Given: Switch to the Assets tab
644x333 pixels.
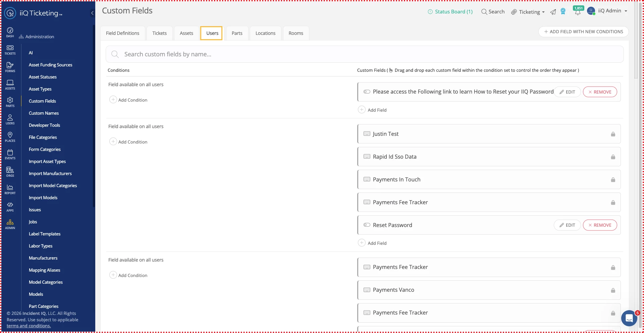Looking at the screenshot, I should point(186,33).
